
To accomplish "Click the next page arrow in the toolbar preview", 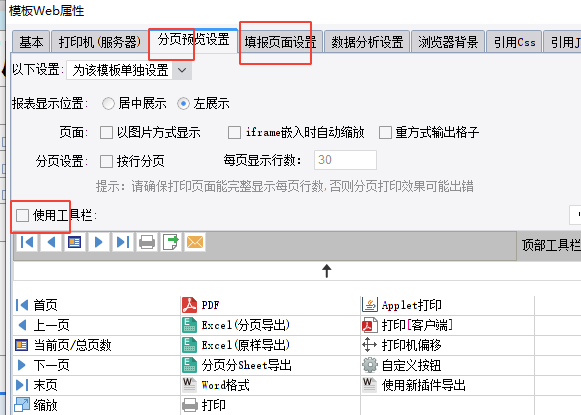I will click(99, 242).
